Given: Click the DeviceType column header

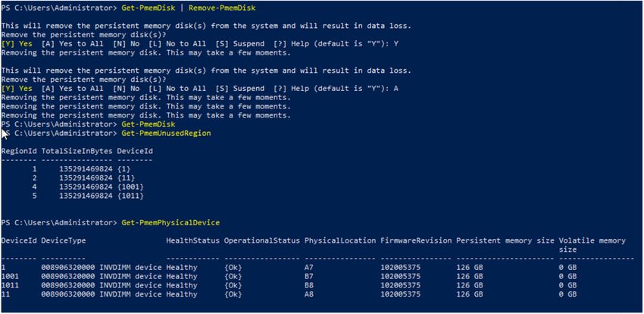Looking at the screenshot, I should [64, 240].
